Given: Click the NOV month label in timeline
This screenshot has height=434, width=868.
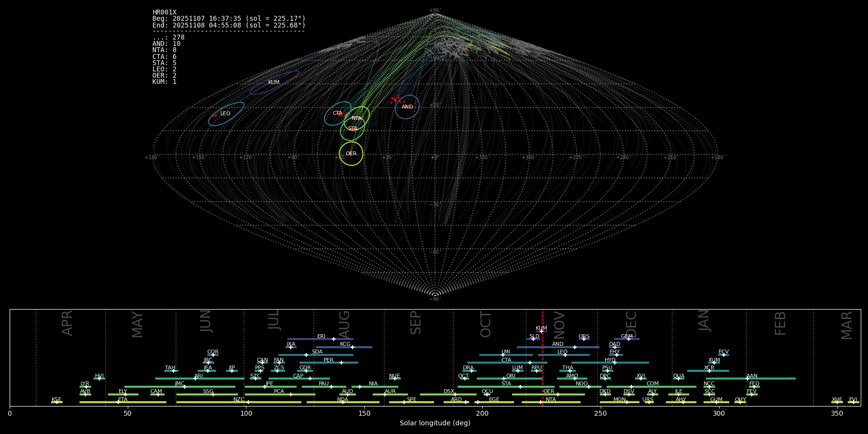Looking at the screenshot, I should [559, 325].
